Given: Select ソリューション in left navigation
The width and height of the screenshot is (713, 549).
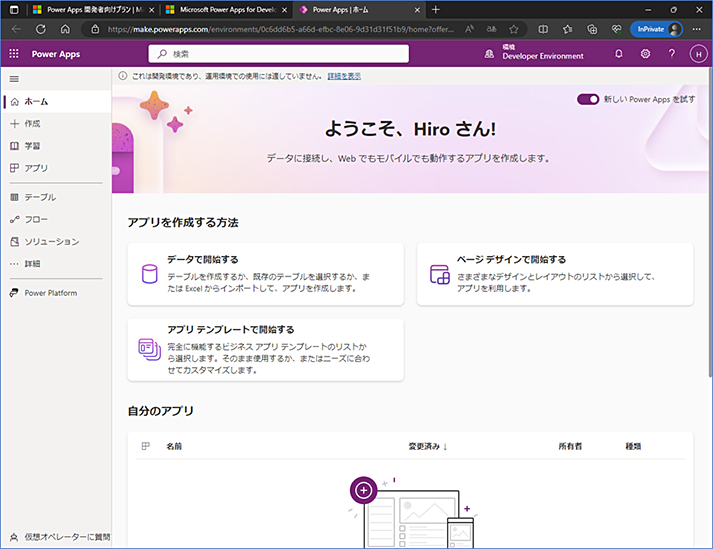Looking at the screenshot, I should click(56, 242).
